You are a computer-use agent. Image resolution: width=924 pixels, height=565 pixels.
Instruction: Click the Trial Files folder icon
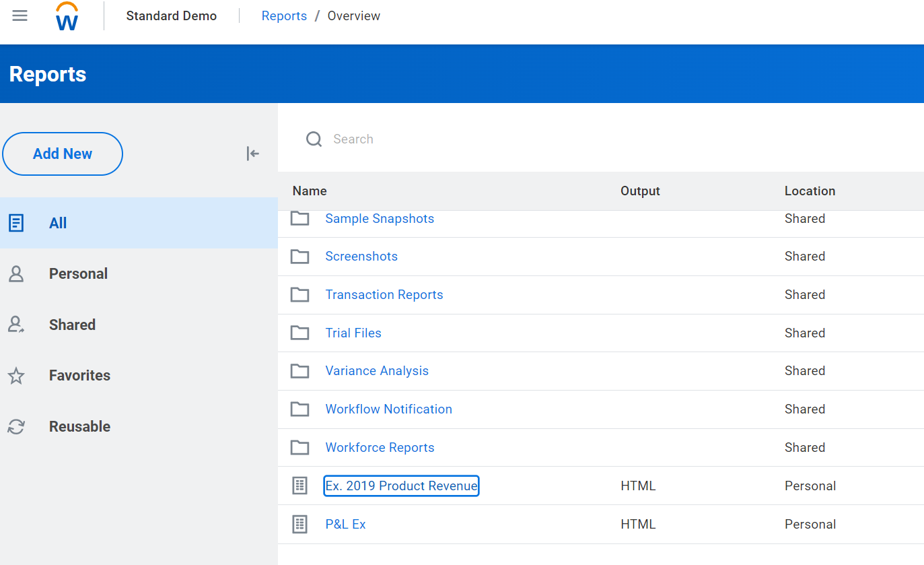(299, 333)
